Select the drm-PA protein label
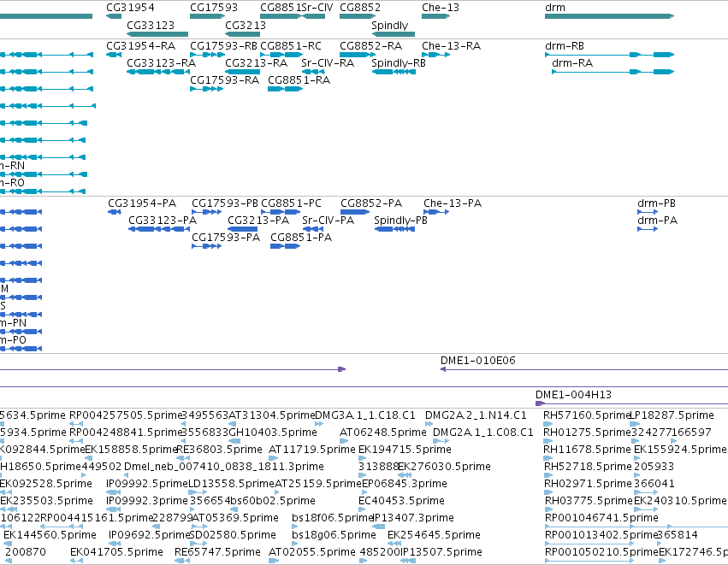The width and height of the screenshot is (728, 565). tap(658, 221)
